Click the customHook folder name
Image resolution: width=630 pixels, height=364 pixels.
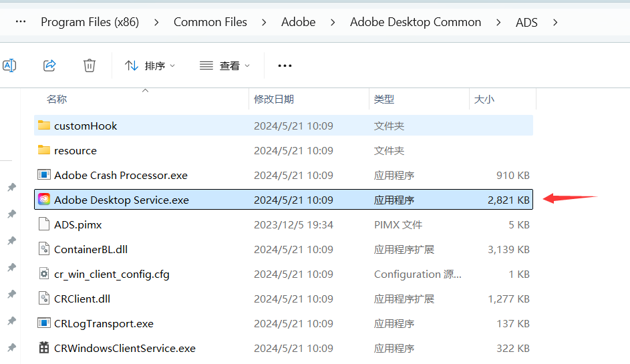(86, 126)
